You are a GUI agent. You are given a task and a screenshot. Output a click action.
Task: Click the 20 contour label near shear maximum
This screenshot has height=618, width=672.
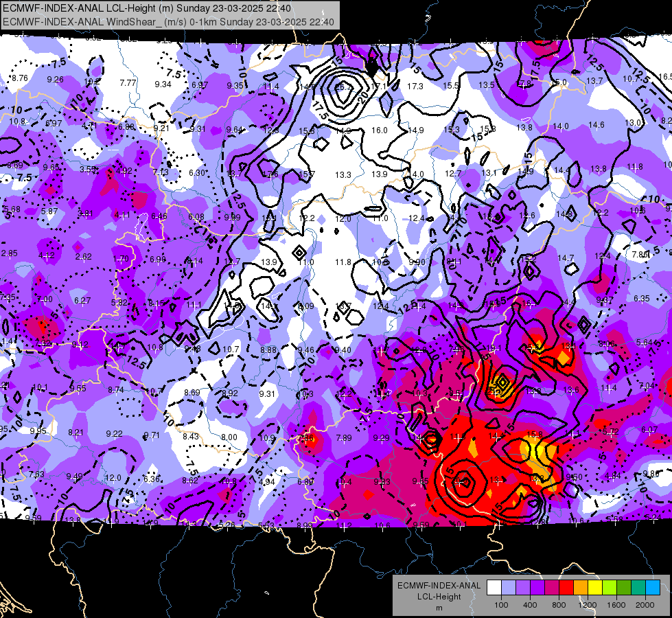pos(363,98)
